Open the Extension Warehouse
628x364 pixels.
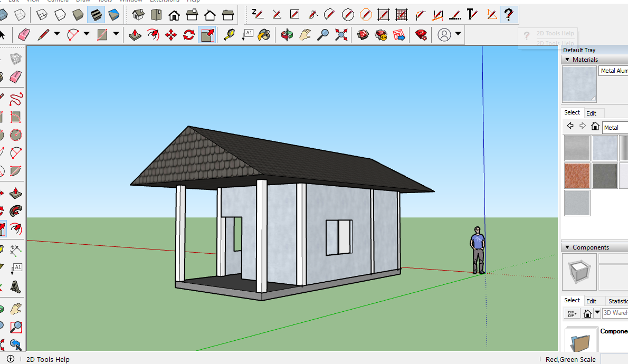point(381,35)
